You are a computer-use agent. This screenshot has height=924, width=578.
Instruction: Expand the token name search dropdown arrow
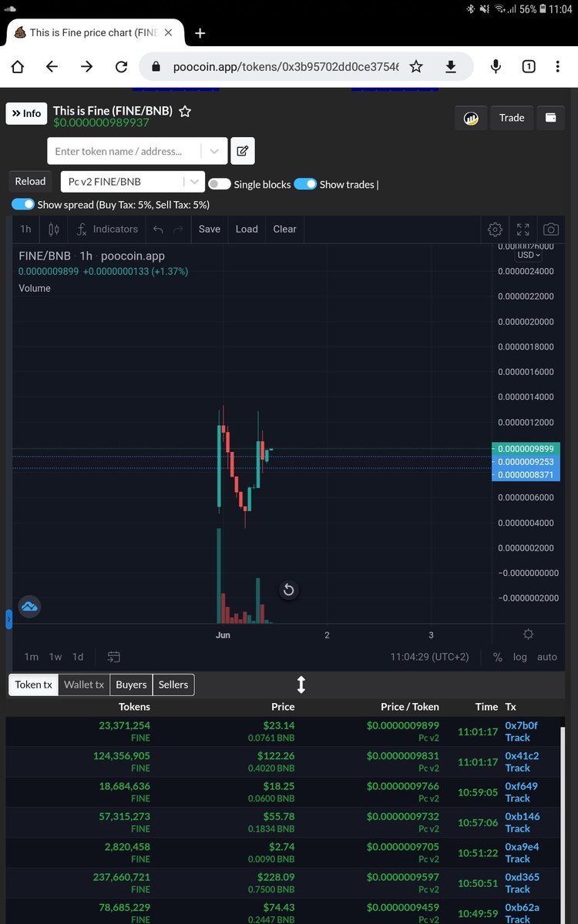pyautogui.click(x=213, y=151)
